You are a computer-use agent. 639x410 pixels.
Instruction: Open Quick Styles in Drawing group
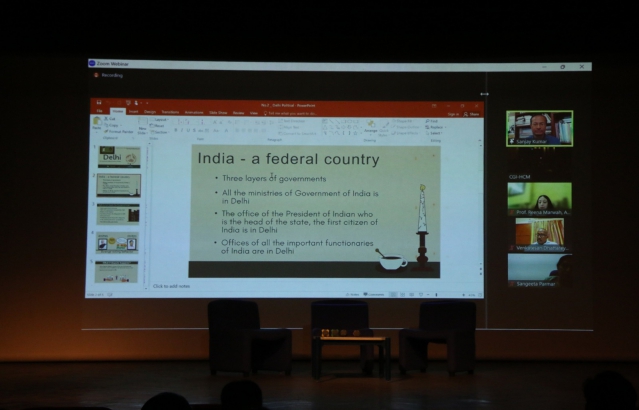(x=383, y=128)
